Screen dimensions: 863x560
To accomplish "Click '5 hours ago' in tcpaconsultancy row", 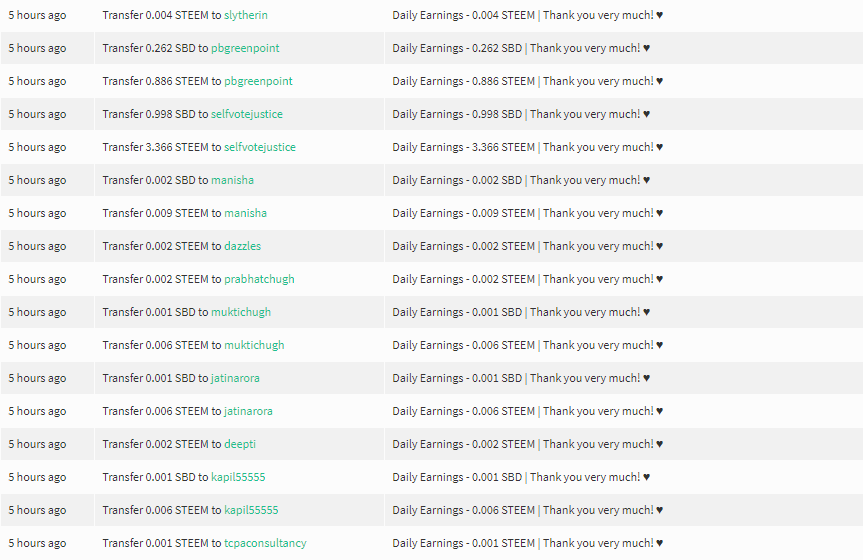I will 37,543.
